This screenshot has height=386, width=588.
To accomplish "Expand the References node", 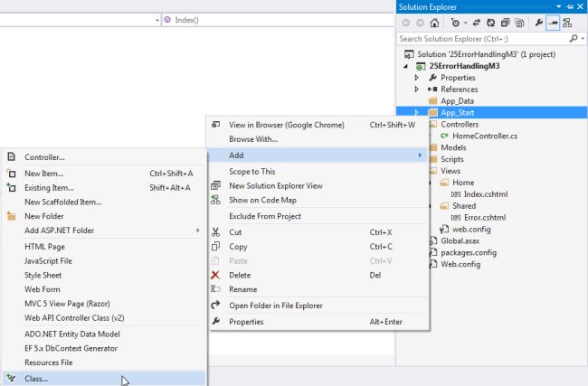I will pos(416,89).
